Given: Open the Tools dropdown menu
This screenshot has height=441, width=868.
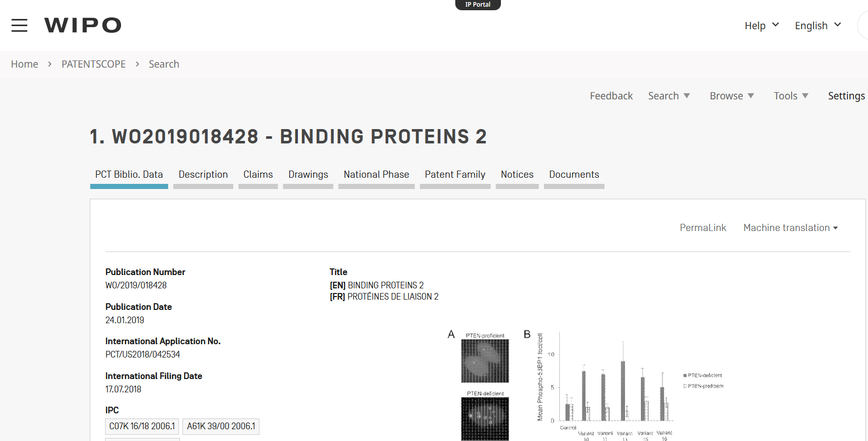Looking at the screenshot, I should 791,96.
